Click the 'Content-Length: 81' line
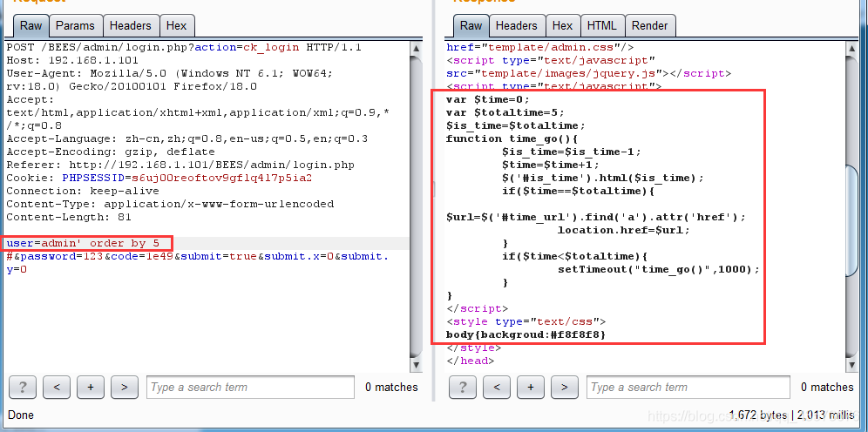 coord(69,217)
